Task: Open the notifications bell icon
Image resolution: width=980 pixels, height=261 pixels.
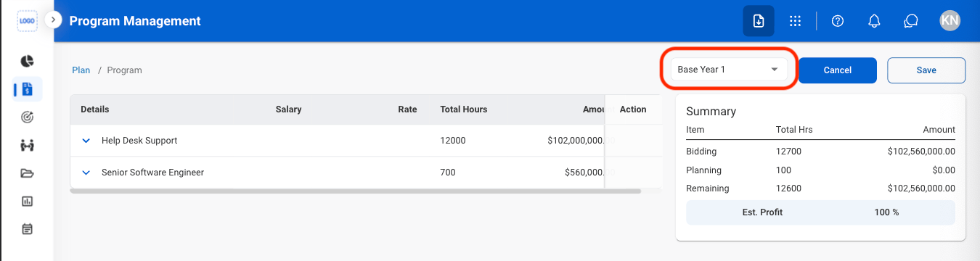Action: 875,21
